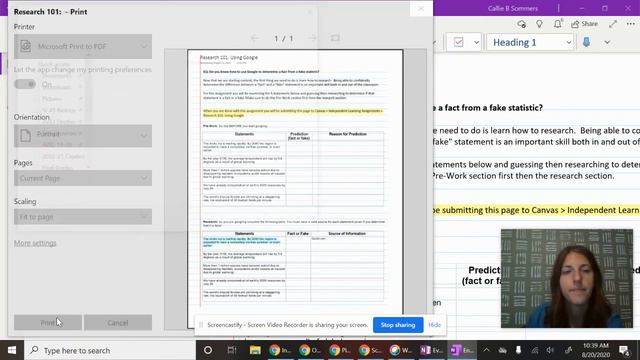
Task: Open the network Wi-Fi tray icon
Action: tap(534, 350)
